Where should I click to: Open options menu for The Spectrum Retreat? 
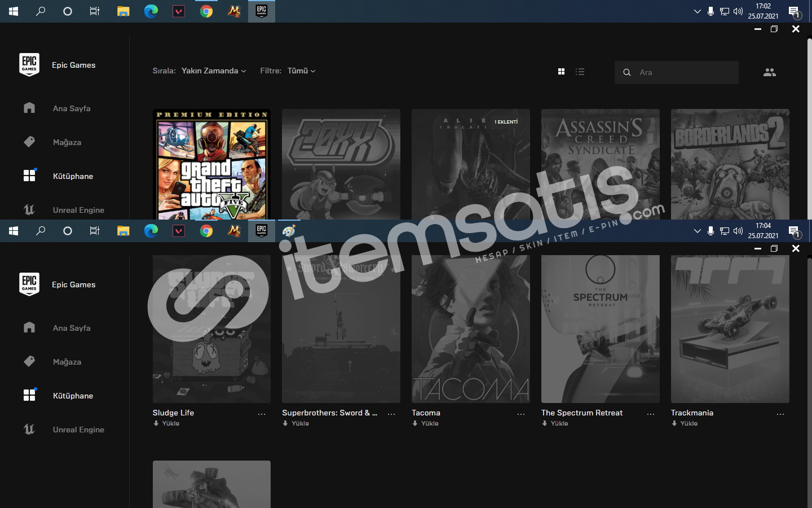click(x=651, y=414)
